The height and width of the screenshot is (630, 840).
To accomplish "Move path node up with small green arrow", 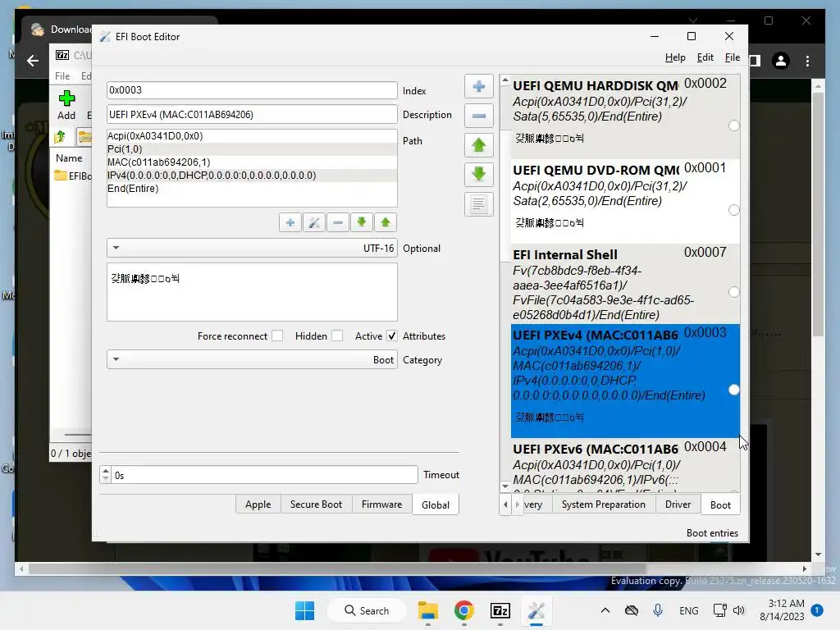I will tap(386, 222).
